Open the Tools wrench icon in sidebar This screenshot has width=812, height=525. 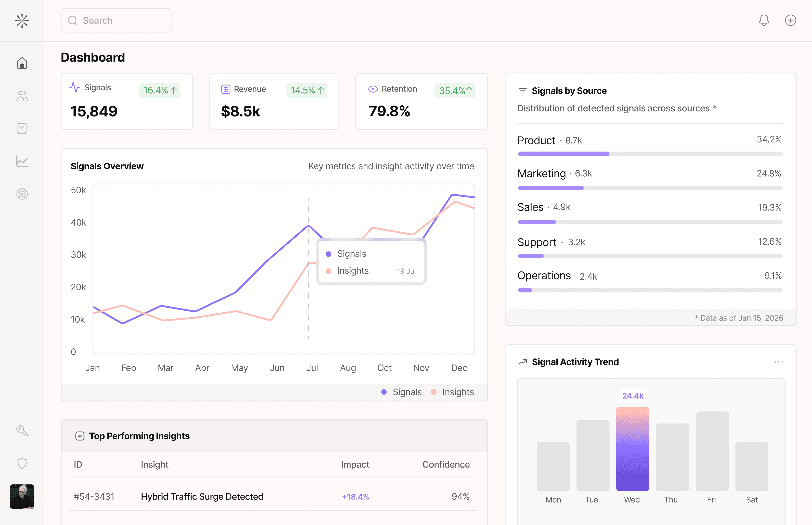point(22,431)
